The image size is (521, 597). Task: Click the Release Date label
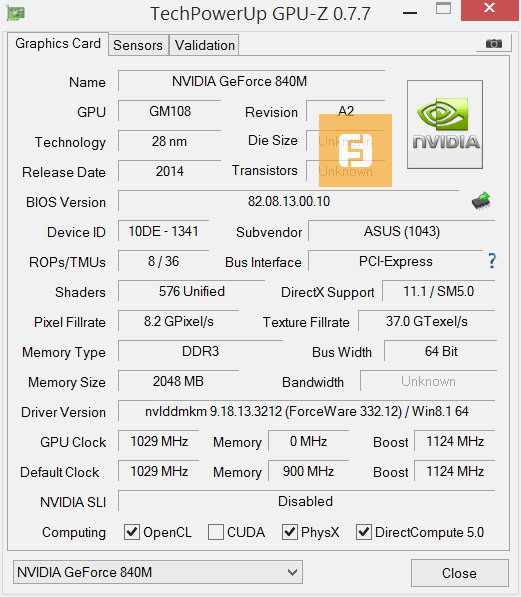point(64,172)
